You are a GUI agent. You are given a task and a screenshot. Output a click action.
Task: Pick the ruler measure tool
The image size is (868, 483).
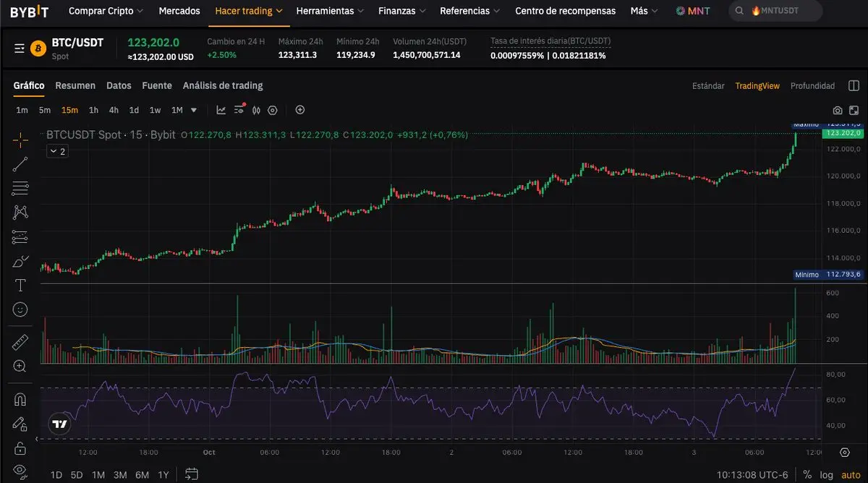(20, 343)
